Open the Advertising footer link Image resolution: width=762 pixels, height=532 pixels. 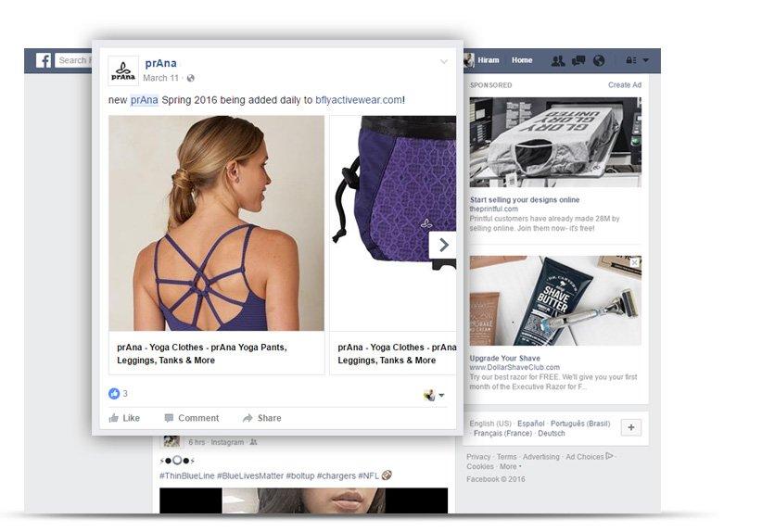tap(541, 457)
